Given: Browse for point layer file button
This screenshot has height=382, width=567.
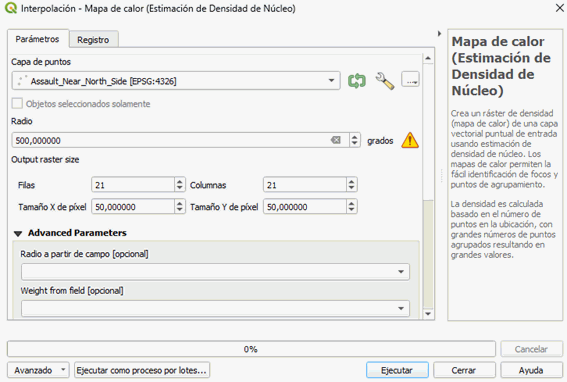Looking at the screenshot, I should point(410,80).
